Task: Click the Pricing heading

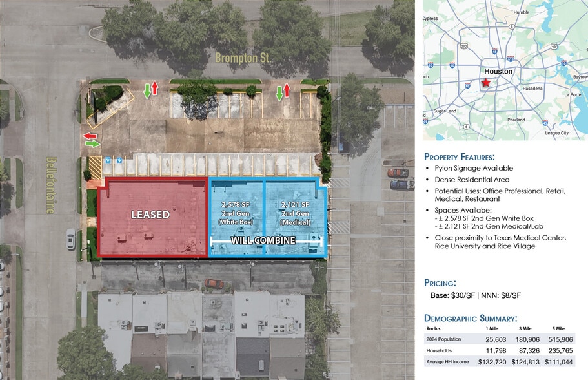Action: pos(444,283)
